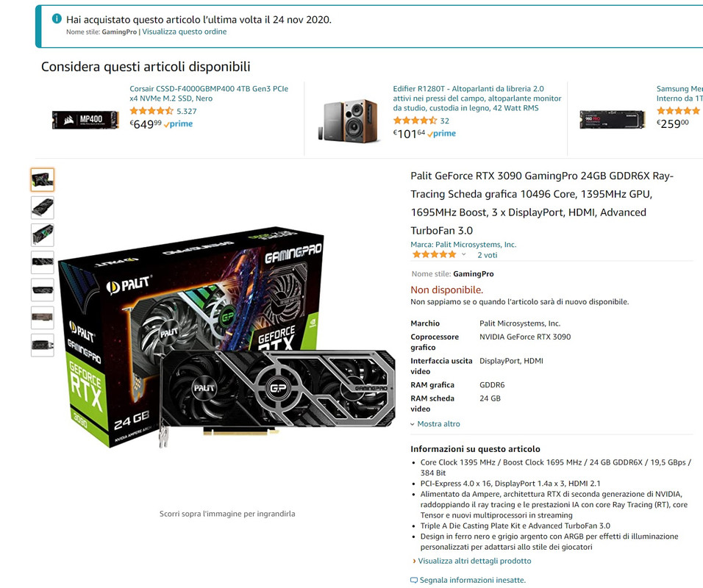Select the second graphics card thumbnail
This screenshot has height=588, width=703.
point(43,207)
